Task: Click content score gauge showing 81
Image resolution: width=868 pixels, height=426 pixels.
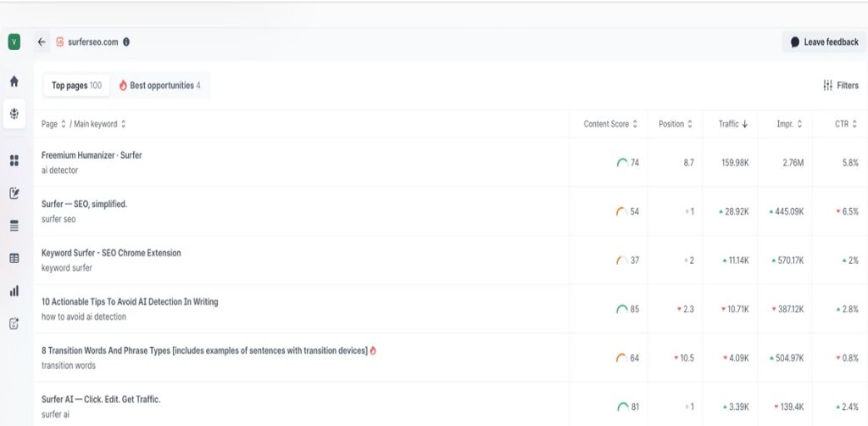Action: pyautogui.click(x=622, y=406)
